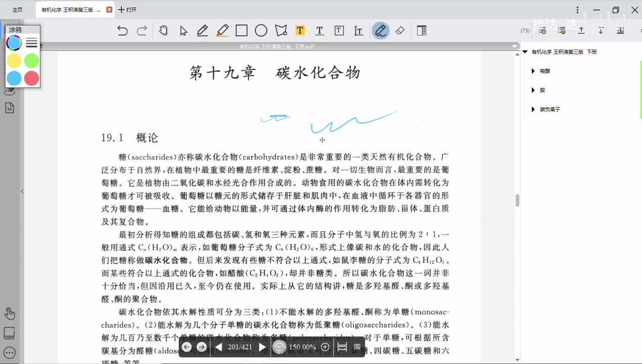Open the 羧酸 bookmark entry

pyautogui.click(x=545, y=71)
